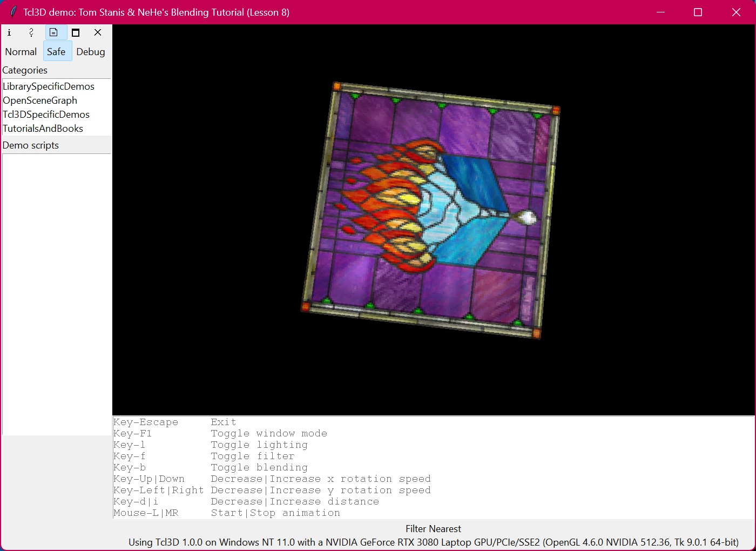Screen dimensions: 756x551
Task: Select the Normal mode
Action: [x=21, y=52]
